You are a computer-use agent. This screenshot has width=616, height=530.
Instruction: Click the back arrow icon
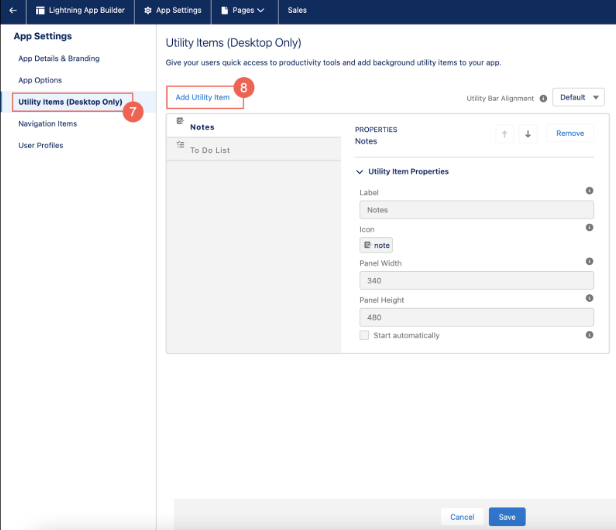pyautogui.click(x=13, y=11)
